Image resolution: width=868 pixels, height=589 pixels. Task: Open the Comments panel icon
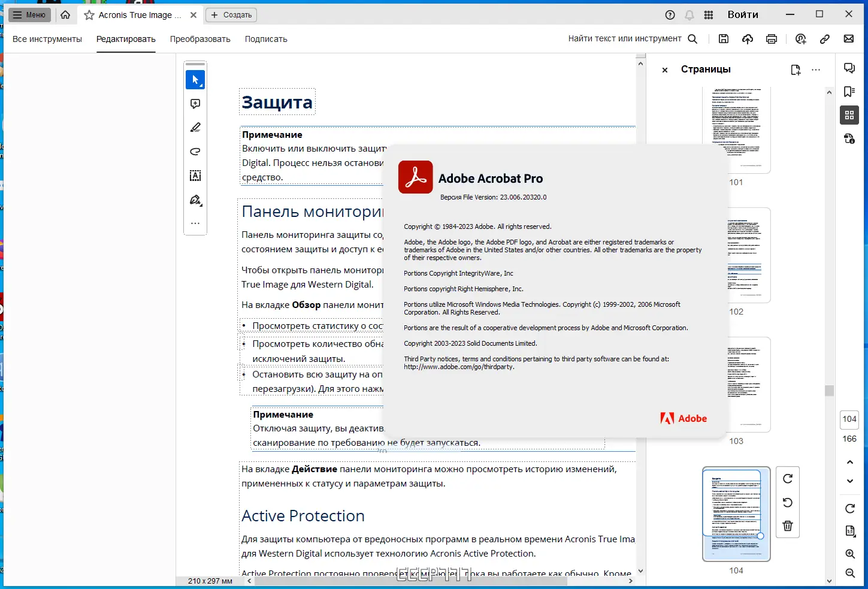(x=849, y=68)
